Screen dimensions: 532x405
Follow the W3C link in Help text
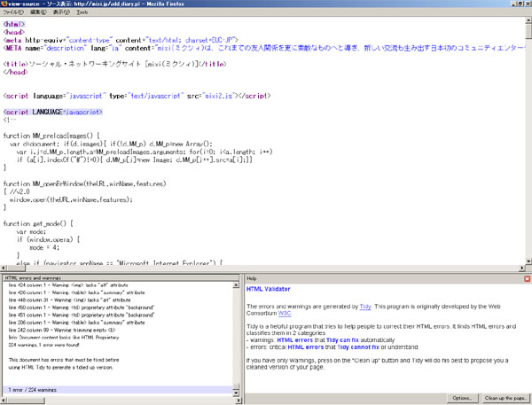coord(285,313)
